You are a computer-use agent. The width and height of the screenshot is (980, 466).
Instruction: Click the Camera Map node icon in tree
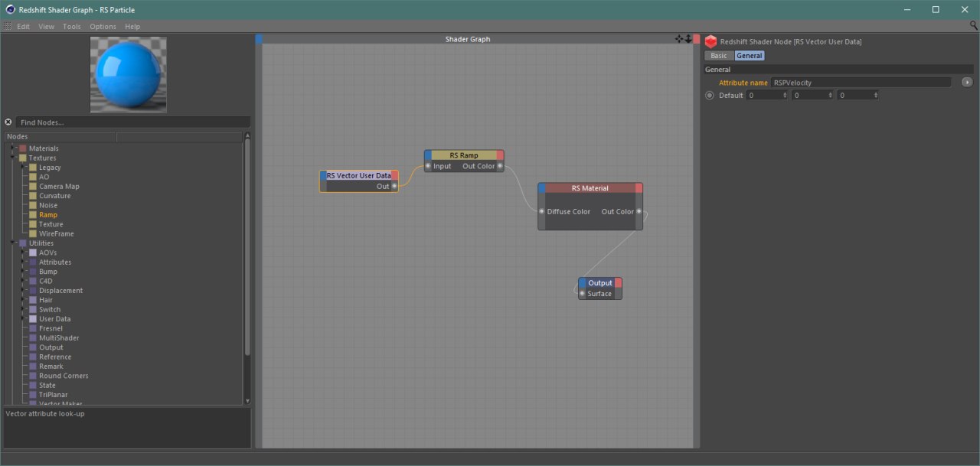(x=33, y=186)
